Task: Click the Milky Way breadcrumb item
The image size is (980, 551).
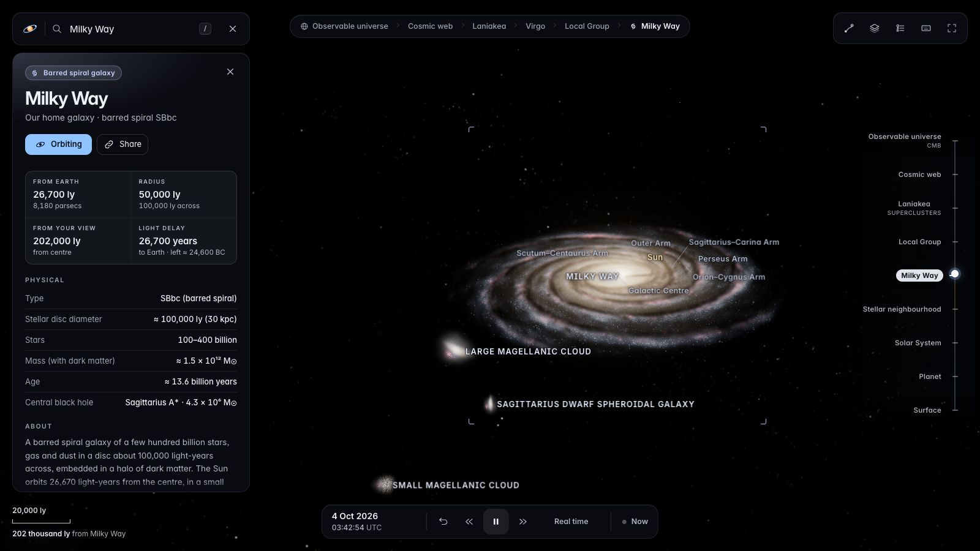Action: point(655,26)
